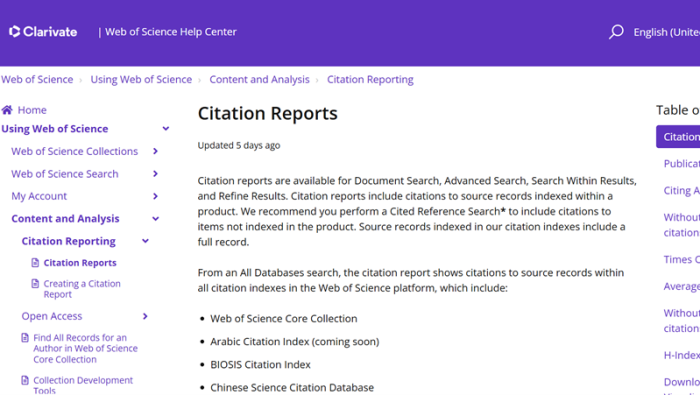The height and width of the screenshot is (395, 700).
Task: Open Web of Science Help Center title link
Action: pos(171,32)
